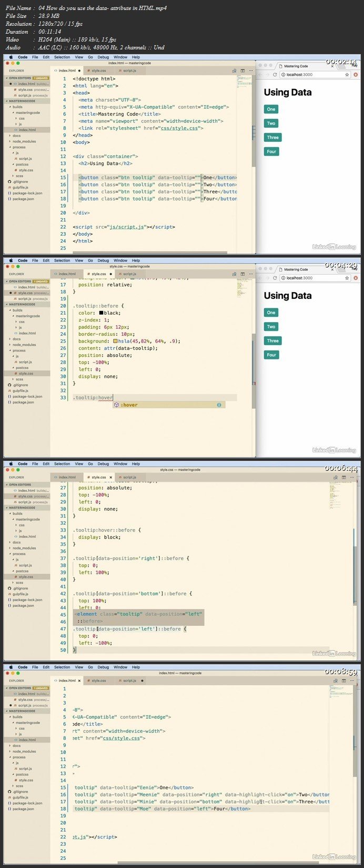Click button One in the 00:04:29 browser
The height and width of the screenshot is (868, 364).
[271, 313]
